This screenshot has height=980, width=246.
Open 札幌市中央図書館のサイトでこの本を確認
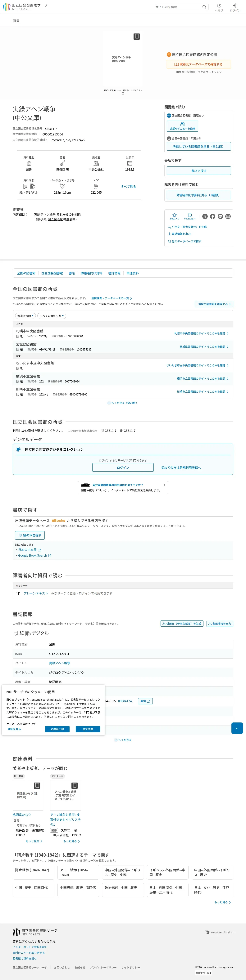(201, 334)
